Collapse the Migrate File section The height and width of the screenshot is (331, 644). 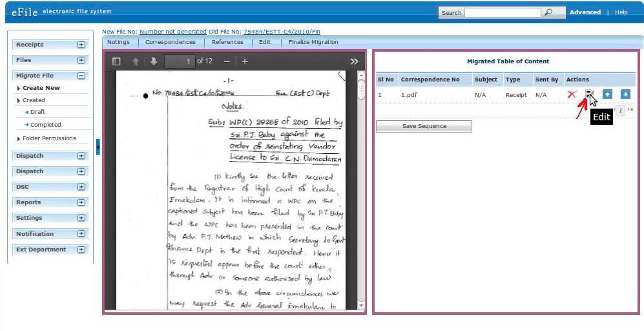81,76
